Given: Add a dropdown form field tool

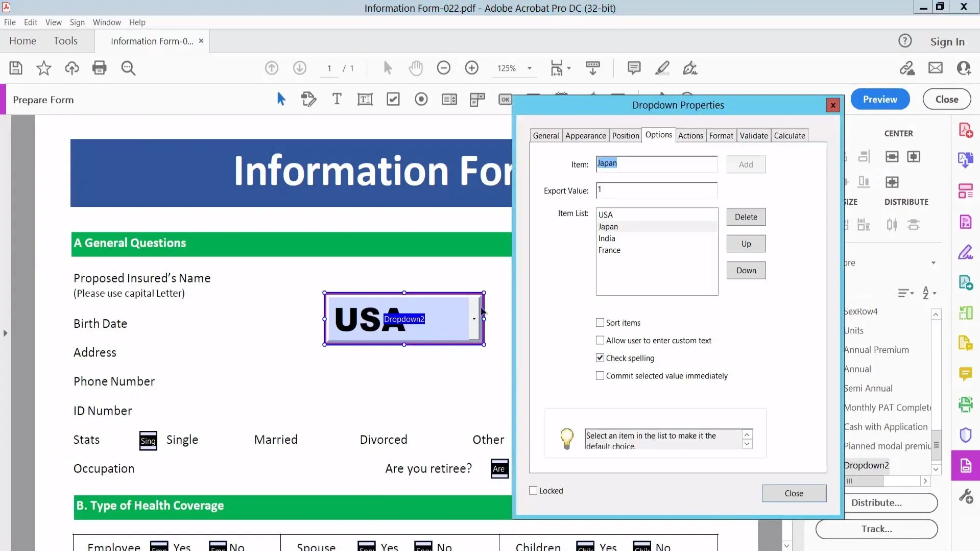Looking at the screenshot, I should tap(477, 99).
